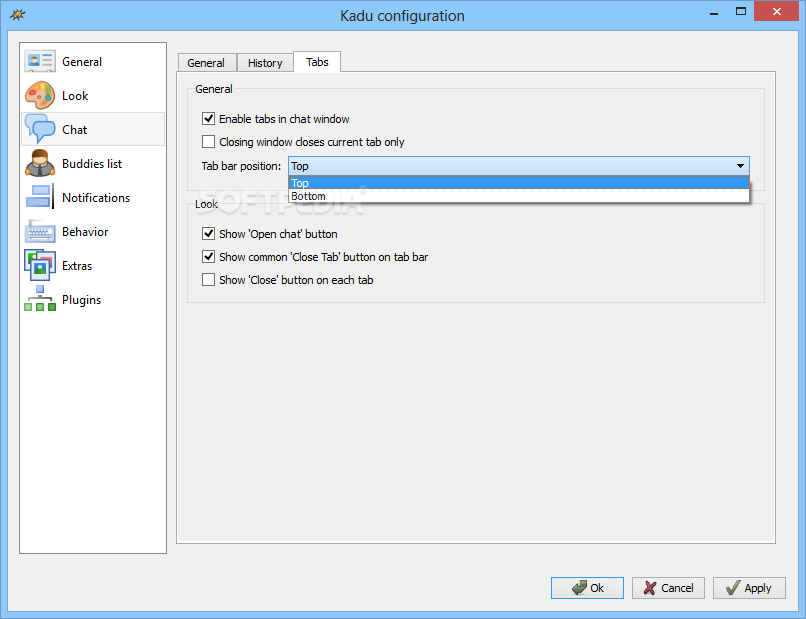Uncheck Show common 'Close Tab' button option
Screen dimensions: 806x619
(208, 257)
